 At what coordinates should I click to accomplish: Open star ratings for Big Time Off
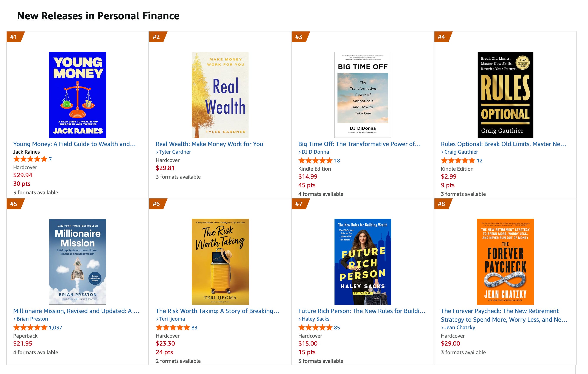click(315, 161)
